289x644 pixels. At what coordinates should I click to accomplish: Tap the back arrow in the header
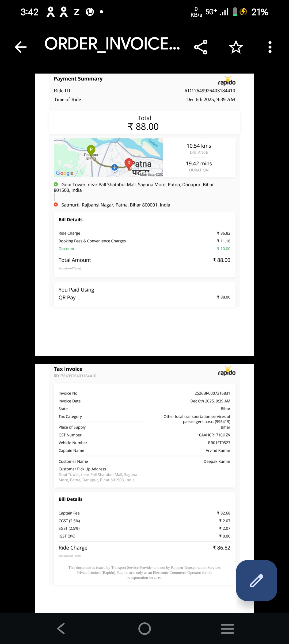[x=21, y=47]
